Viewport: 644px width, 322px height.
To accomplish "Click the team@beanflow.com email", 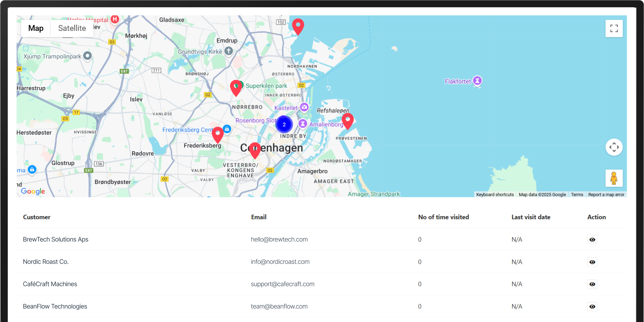I will click(279, 306).
